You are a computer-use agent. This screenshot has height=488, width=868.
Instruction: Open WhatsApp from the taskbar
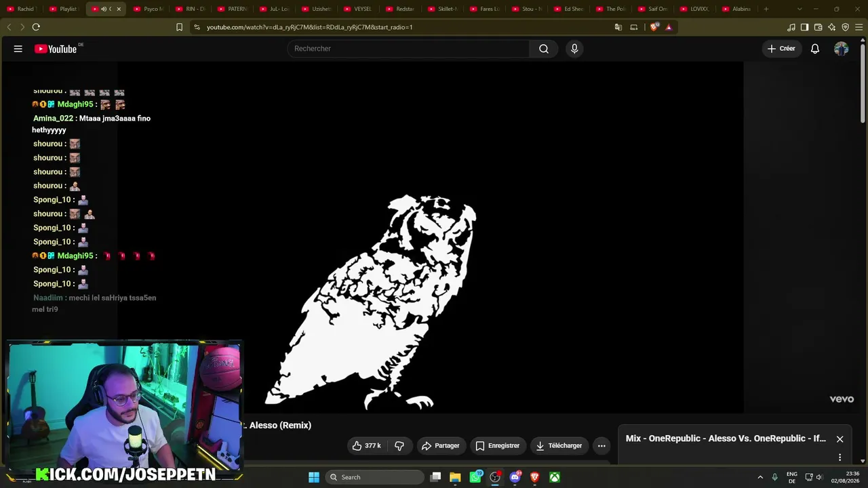[475, 477]
